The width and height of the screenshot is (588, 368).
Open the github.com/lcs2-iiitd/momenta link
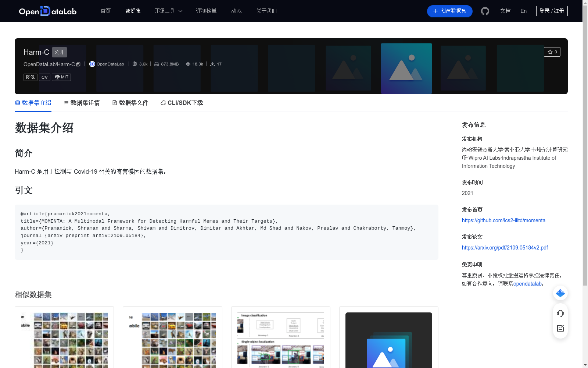click(503, 220)
